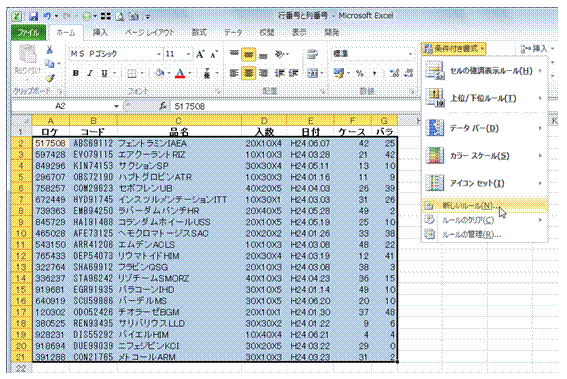This screenshot has width=567, height=379.
Task: Click the Decrease Decimal icon
Action: tap(409, 73)
